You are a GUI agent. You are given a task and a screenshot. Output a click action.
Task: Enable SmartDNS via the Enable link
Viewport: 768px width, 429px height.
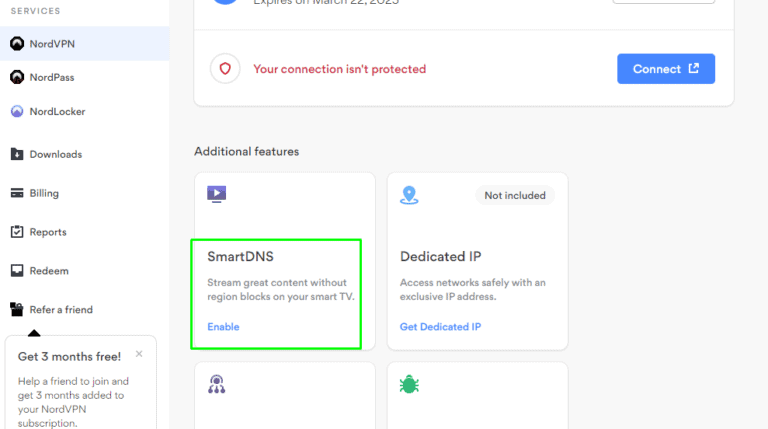pos(223,327)
